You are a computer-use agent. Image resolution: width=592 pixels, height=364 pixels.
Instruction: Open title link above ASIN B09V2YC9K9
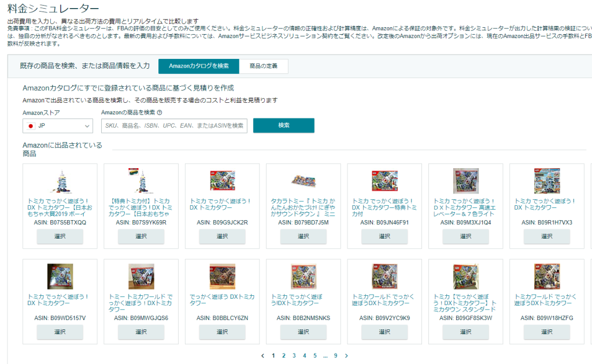383,300
